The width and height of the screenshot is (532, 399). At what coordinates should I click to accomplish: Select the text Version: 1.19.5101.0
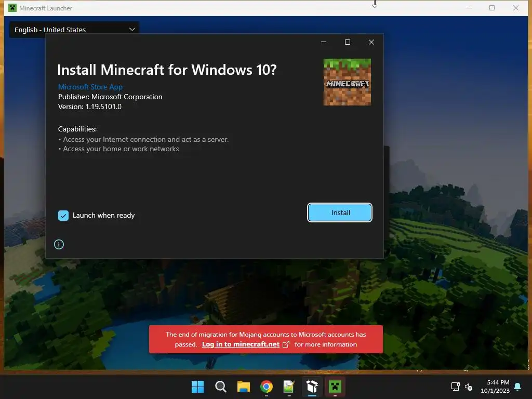pyautogui.click(x=89, y=107)
